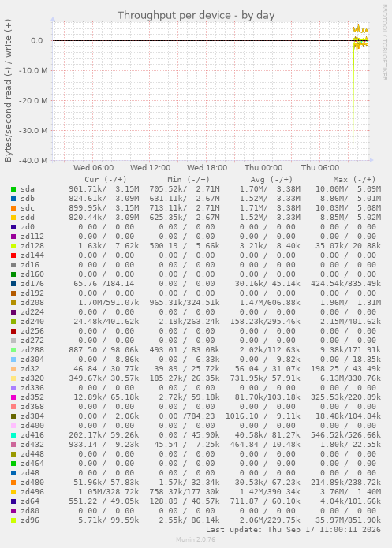
Task: Click the zd240 Avg value '158.23k/295.46k'
Action: 265,322
